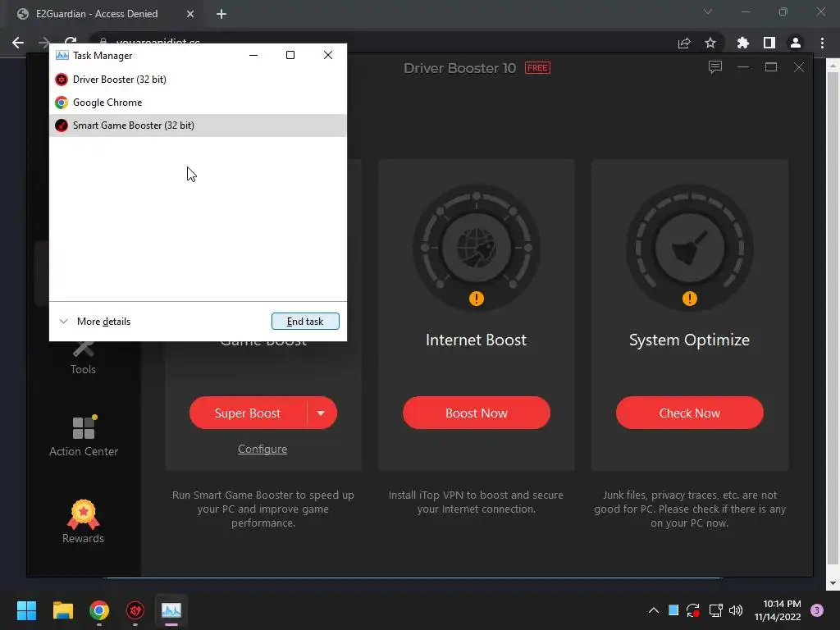
Task: Open Chrome extensions puzzle icon
Action: [x=743, y=43]
